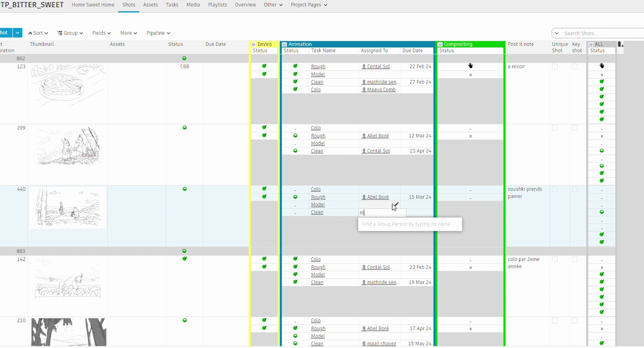
Task: Switch to the Assets tab
Action: pyautogui.click(x=150, y=5)
